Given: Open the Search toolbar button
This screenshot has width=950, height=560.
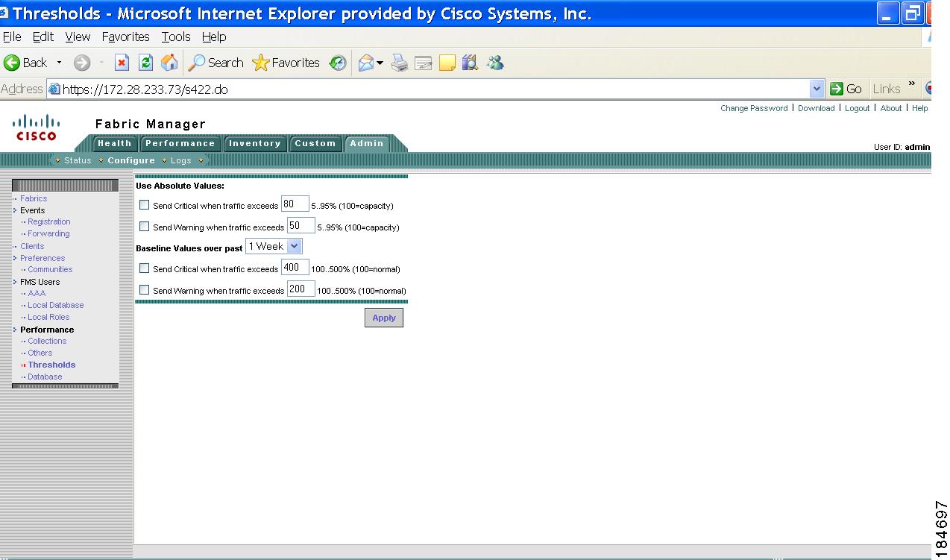Looking at the screenshot, I should point(216,63).
